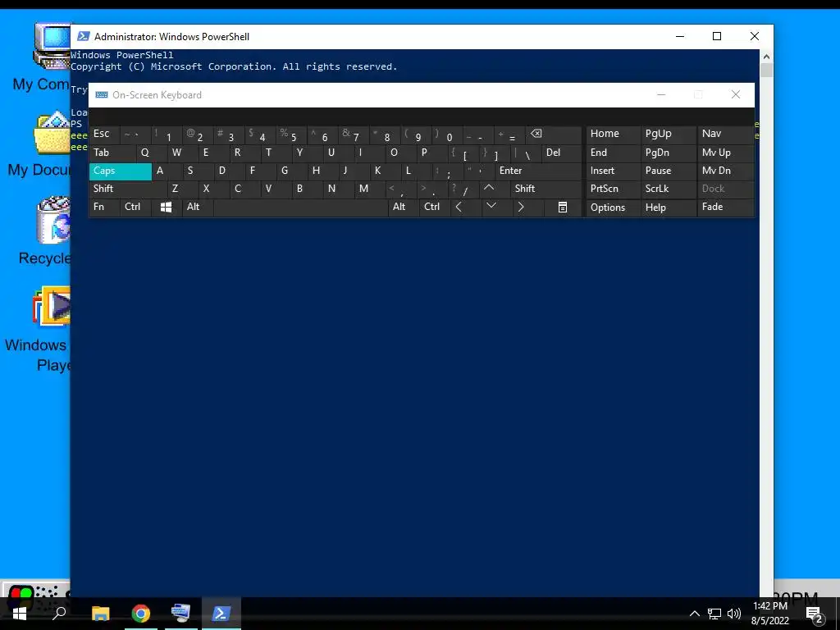
Task: Open keyboard Options
Action: (614, 208)
